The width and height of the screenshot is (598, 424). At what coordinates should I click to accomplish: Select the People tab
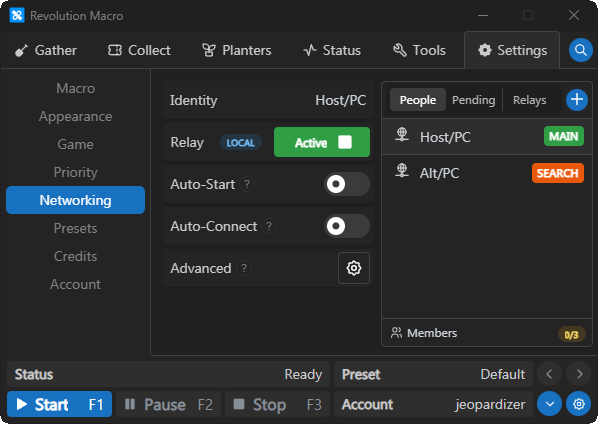[x=418, y=100]
